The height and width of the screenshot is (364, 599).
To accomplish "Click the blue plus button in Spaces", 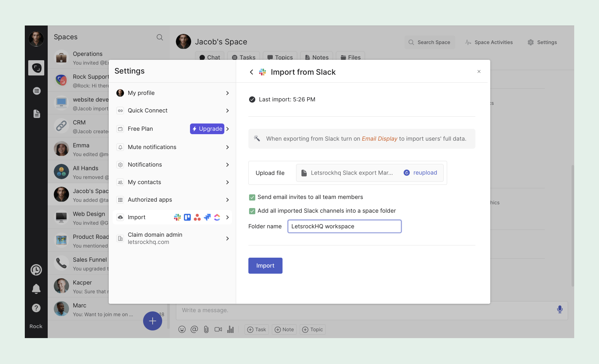I will [153, 321].
